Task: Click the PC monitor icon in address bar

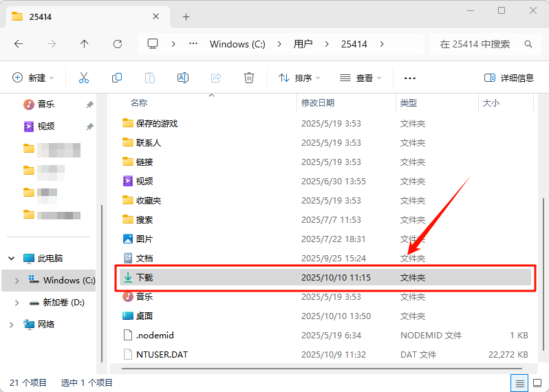Action: [x=153, y=44]
